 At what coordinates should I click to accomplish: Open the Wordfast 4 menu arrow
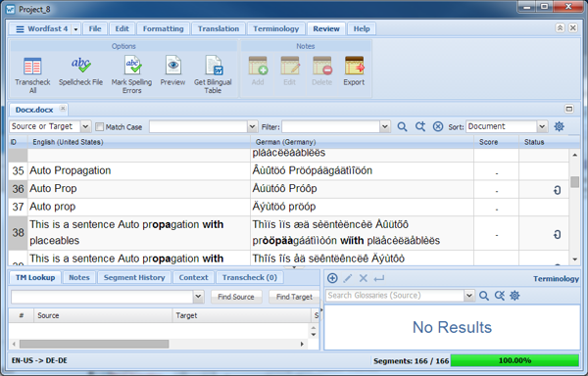pyautogui.click(x=75, y=28)
